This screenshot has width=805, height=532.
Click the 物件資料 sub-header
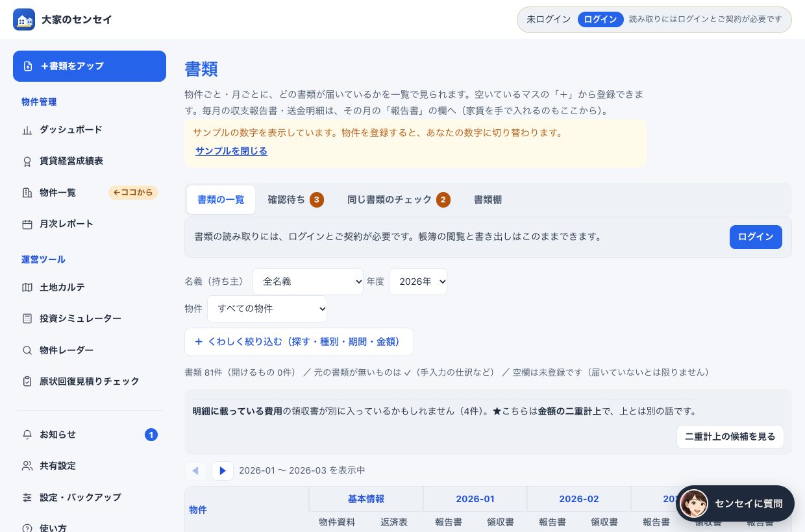pyautogui.click(x=337, y=522)
